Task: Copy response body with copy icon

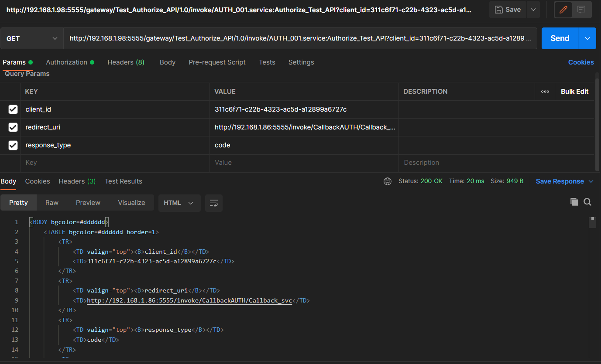Action: click(574, 202)
